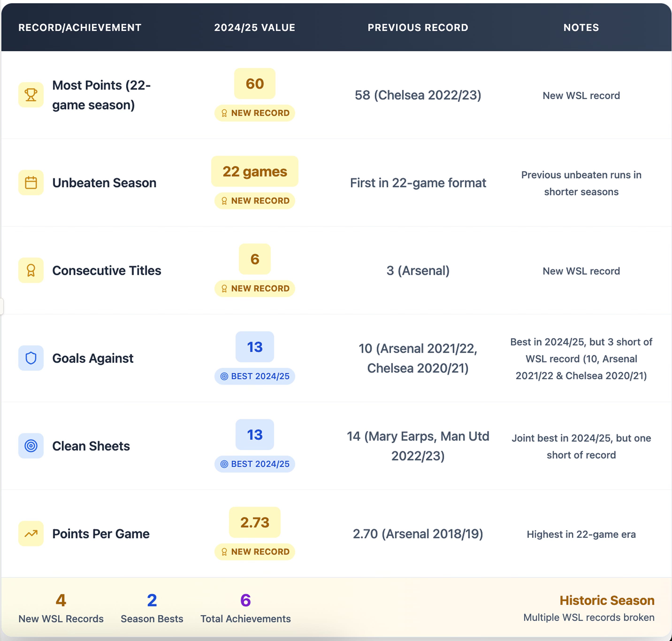The height and width of the screenshot is (641, 672).
Task: Click the ribbon award icon for Consecutive Titles
Action: pyautogui.click(x=31, y=270)
